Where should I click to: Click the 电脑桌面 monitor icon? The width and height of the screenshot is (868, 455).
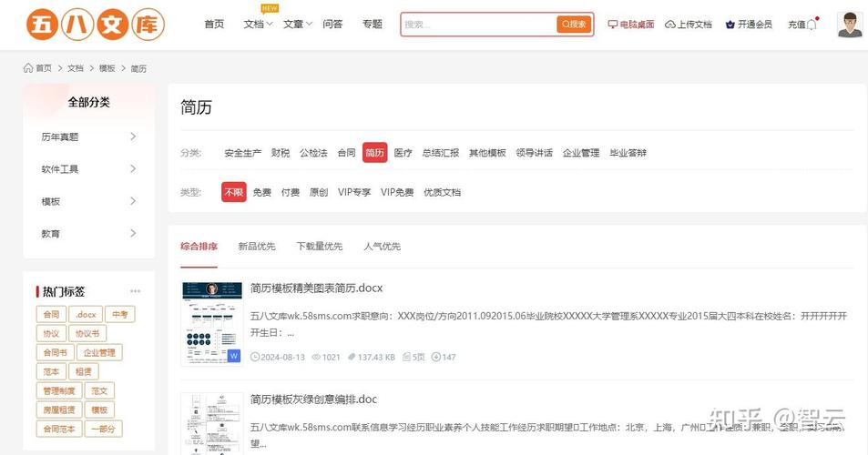point(612,25)
